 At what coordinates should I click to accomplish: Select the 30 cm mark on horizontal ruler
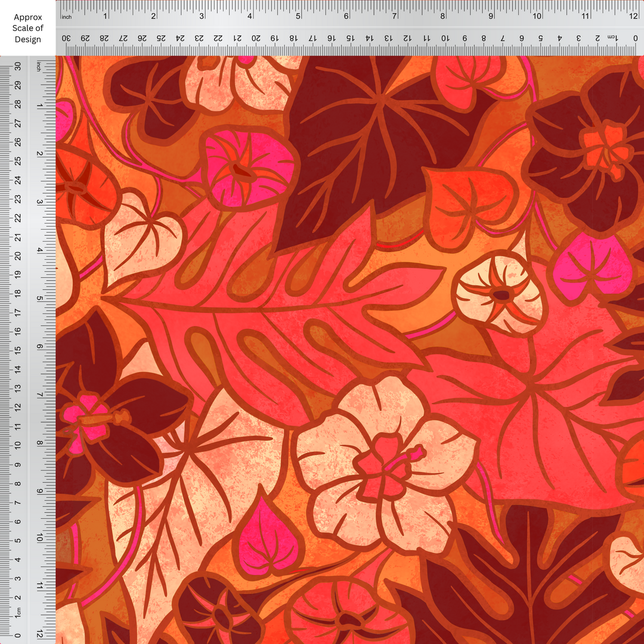(x=66, y=38)
